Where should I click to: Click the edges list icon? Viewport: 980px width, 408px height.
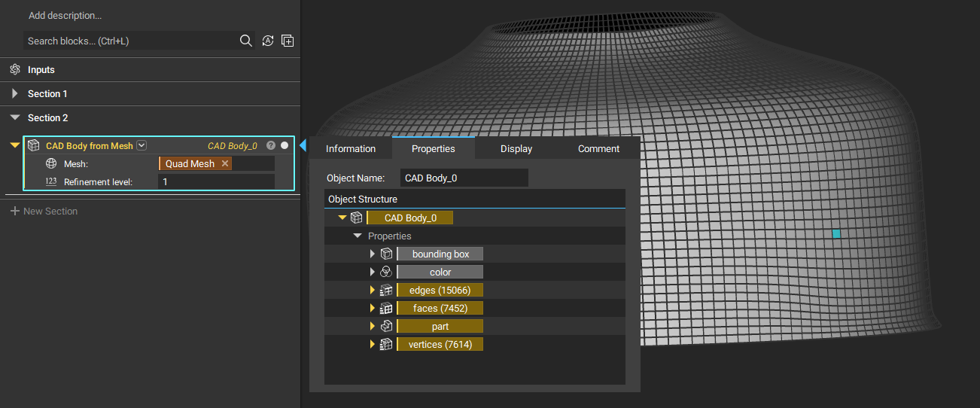click(x=386, y=290)
